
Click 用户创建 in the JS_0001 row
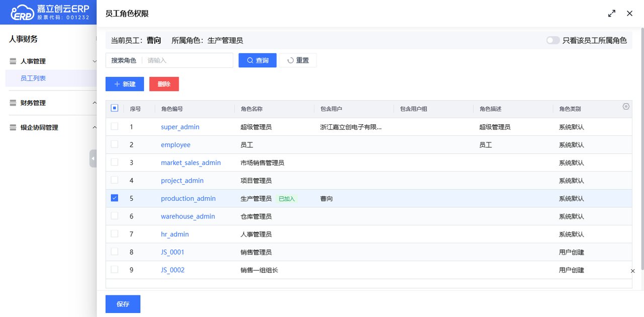[x=572, y=252]
